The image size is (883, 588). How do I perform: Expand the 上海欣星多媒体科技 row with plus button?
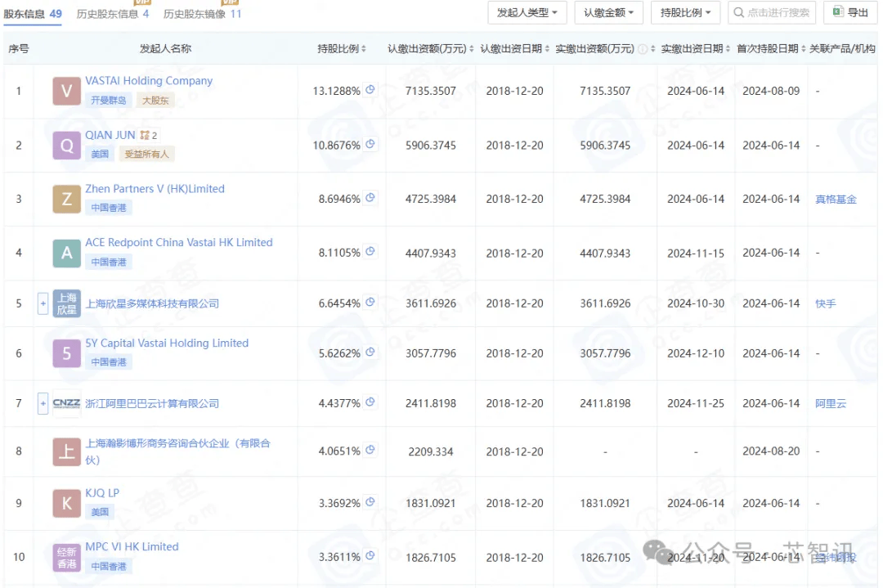(x=43, y=303)
